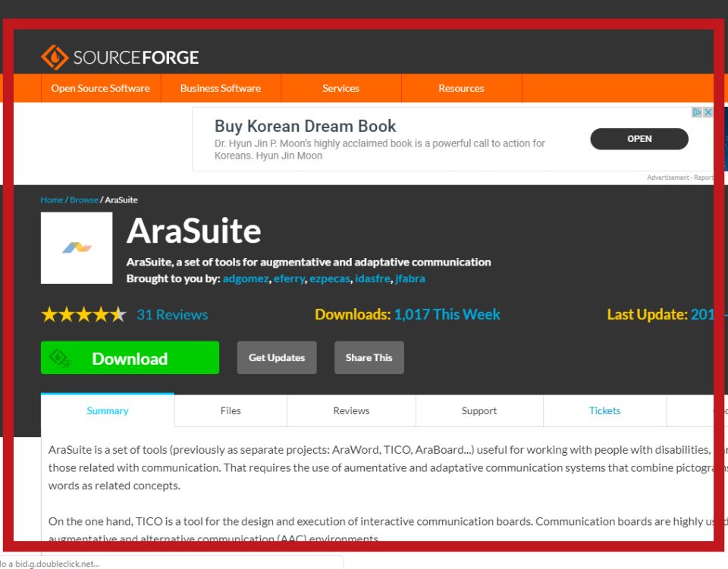Switch to the Tickets tab
Image resolution: width=728 pixels, height=569 pixels.
(604, 410)
